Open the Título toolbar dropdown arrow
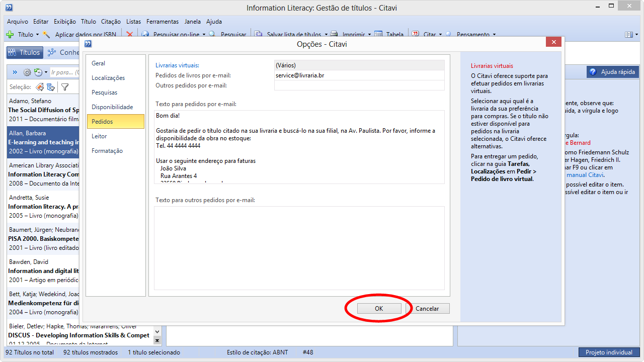 37,35
